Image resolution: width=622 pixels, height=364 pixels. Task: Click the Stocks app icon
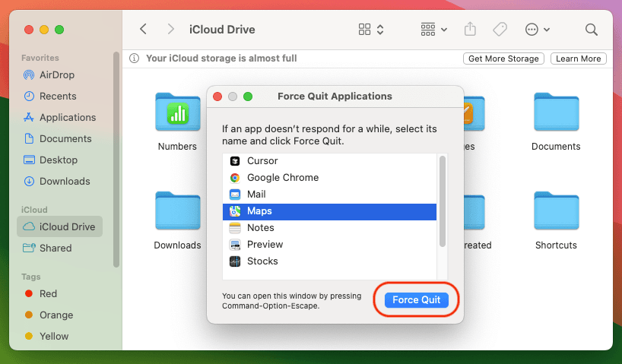click(235, 261)
